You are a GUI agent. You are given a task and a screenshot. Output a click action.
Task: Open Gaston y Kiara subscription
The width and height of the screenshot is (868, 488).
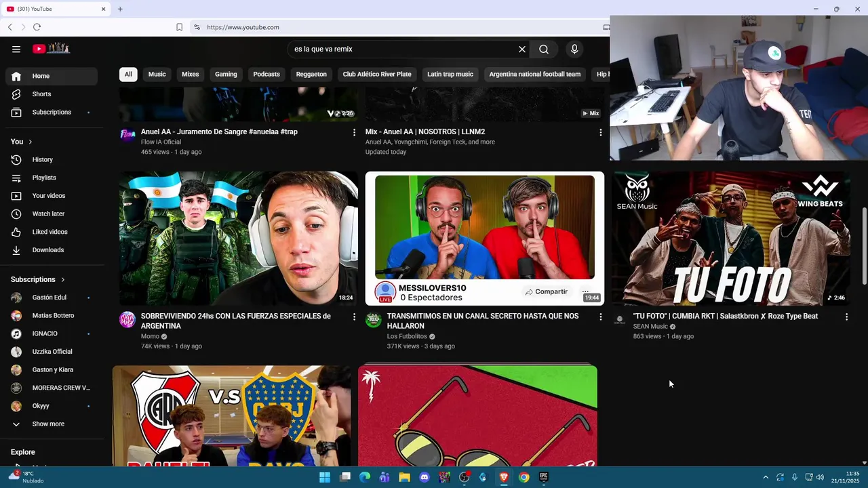click(x=52, y=370)
